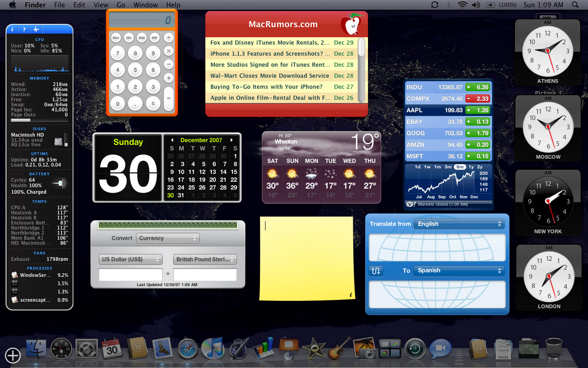Launch Keynote podium icon in the Dock
Screen dimensions: 588x368
click(x=288, y=348)
